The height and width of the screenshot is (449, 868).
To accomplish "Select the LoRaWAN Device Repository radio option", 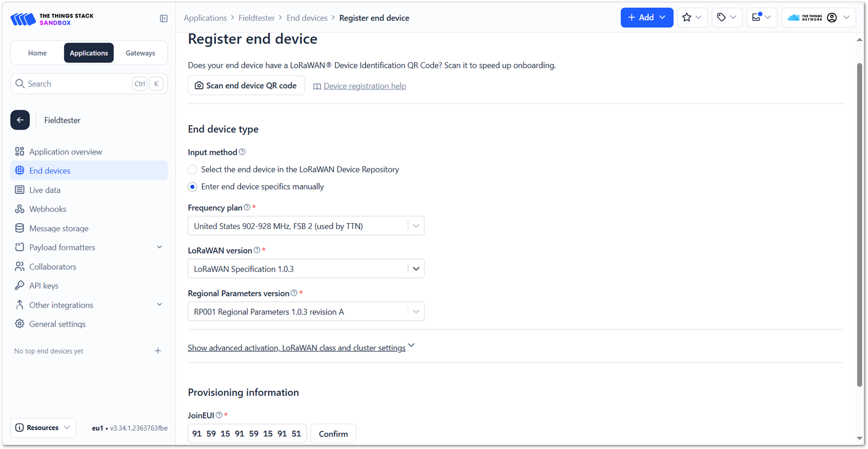I will [193, 170].
